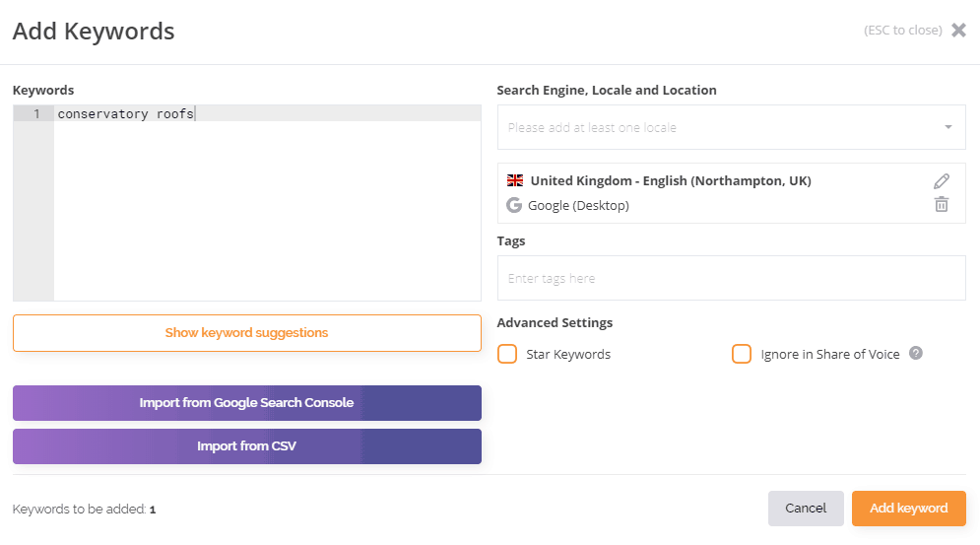
Task: Cancel adding keywords
Action: [806, 509]
